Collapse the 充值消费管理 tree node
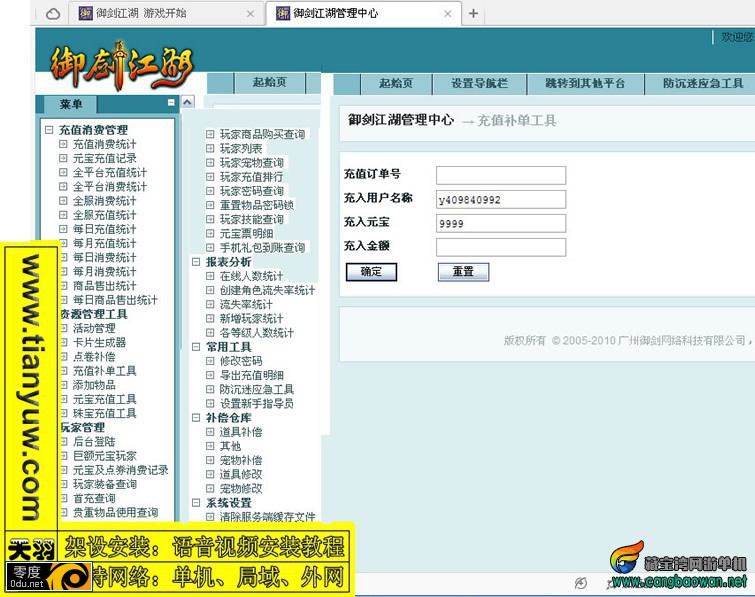 [x=49, y=130]
